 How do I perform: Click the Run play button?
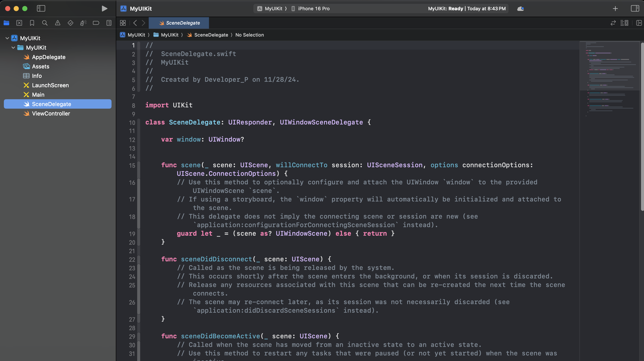tap(104, 9)
